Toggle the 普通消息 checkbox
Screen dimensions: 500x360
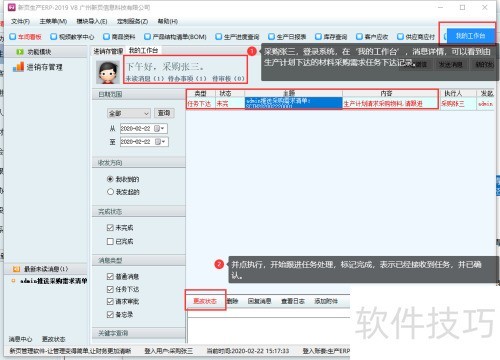[x=110, y=276]
